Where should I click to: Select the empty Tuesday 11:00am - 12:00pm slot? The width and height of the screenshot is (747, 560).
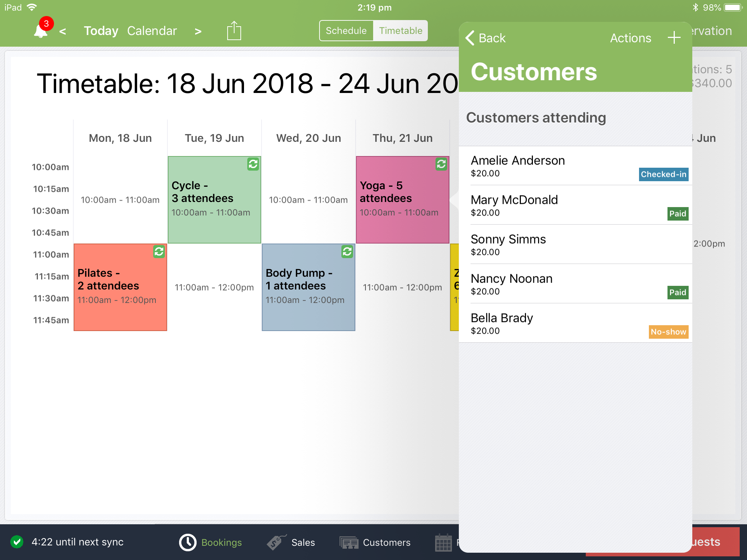(x=214, y=287)
